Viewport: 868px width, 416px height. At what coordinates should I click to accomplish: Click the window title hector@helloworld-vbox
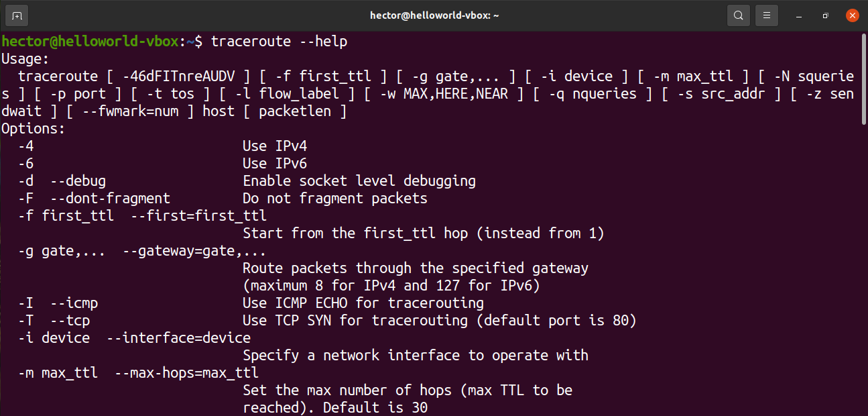[x=434, y=15]
